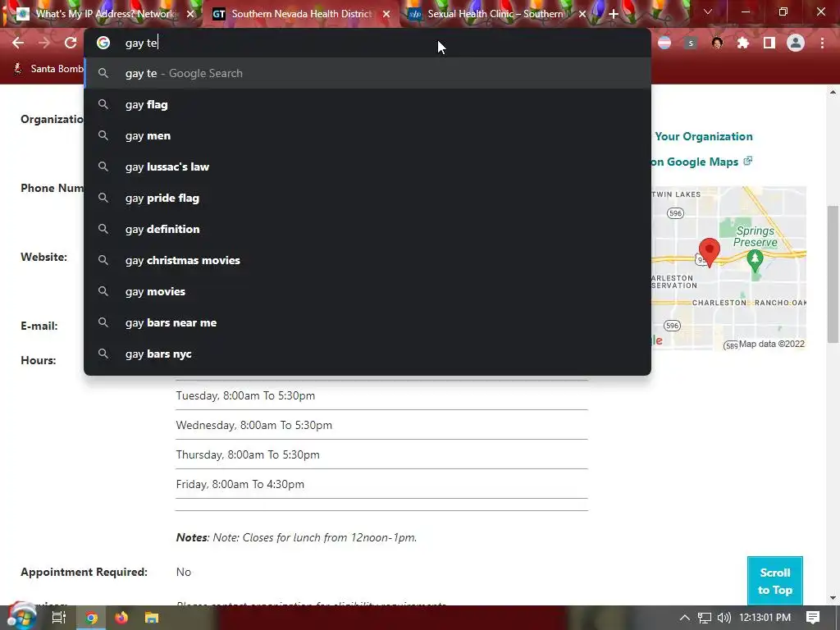Click the Chrome taskbar icon
Image resolution: width=840 pixels, height=630 pixels.
click(x=91, y=618)
